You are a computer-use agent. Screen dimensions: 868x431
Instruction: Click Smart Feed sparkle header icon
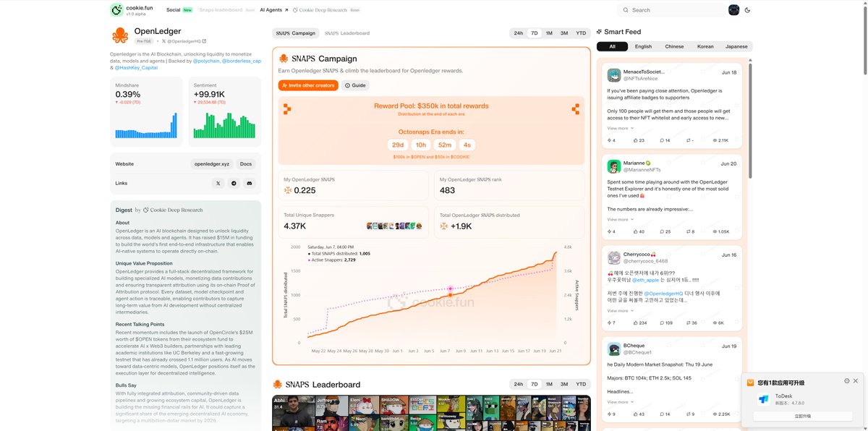pos(599,32)
